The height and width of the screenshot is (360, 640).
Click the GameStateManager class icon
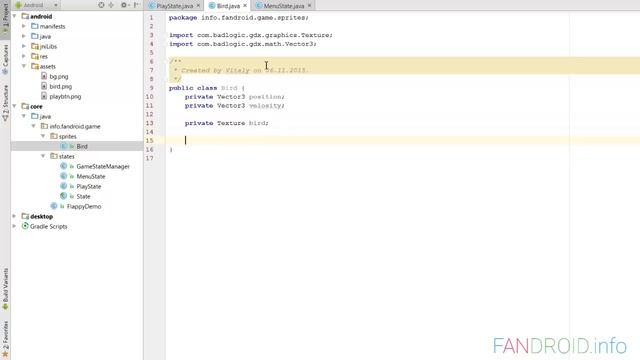[63, 166]
